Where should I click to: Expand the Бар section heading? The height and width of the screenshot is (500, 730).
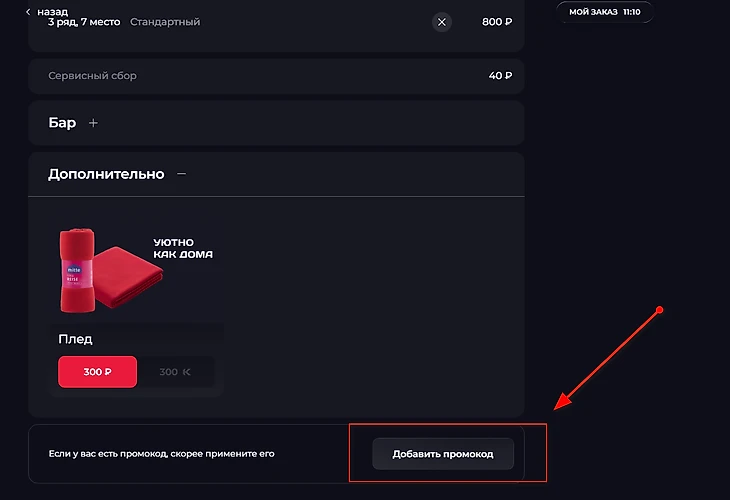click(x=62, y=123)
